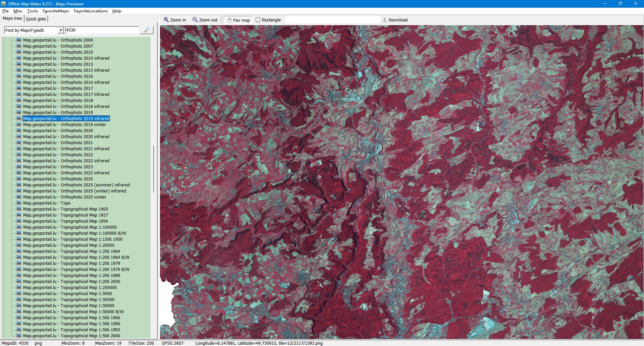Click the map icon beside Orthophoto 2004
The image size is (644, 346).
click(19, 40)
